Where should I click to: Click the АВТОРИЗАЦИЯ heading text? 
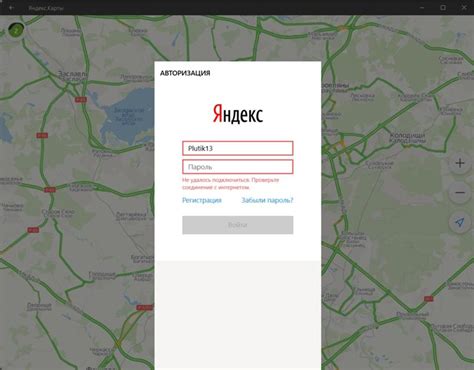click(x=185, y=73)
